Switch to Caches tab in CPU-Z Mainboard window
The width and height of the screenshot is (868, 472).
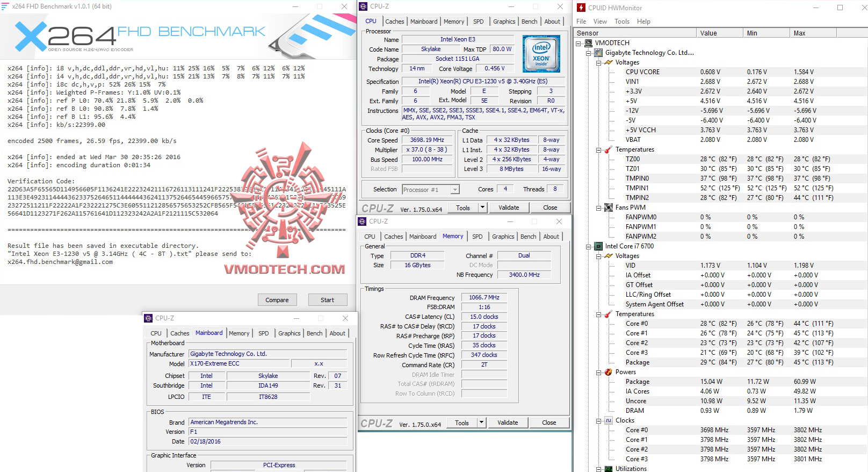(x=180, y=333)
